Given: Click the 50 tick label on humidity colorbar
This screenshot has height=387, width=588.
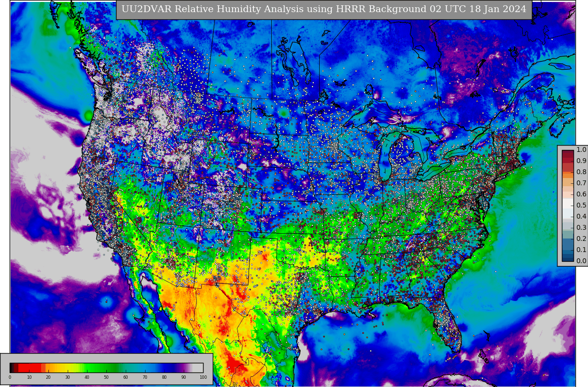Looking at the screenshot, I should tap(106, 377).
